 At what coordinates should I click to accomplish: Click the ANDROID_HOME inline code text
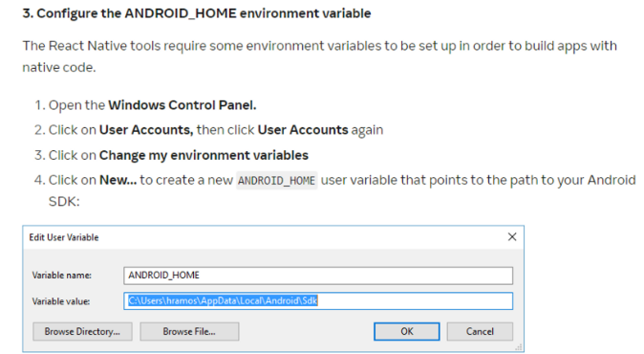click(x=276, y=181)
